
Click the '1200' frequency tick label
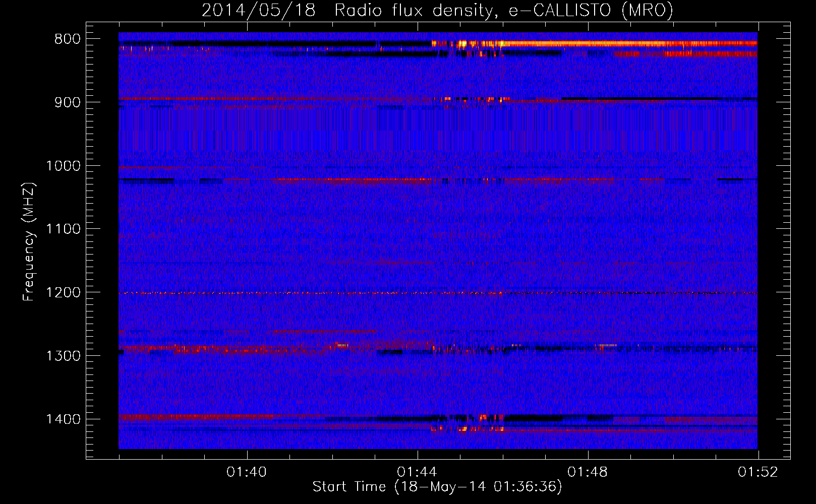pyautogui.click(x=64, y=293)
